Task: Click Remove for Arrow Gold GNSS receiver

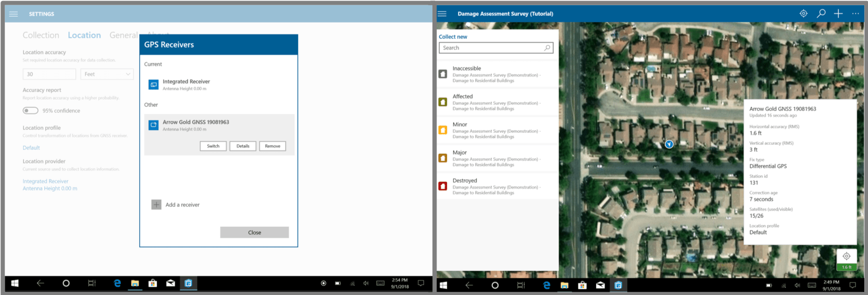Action: coord(272,146)
